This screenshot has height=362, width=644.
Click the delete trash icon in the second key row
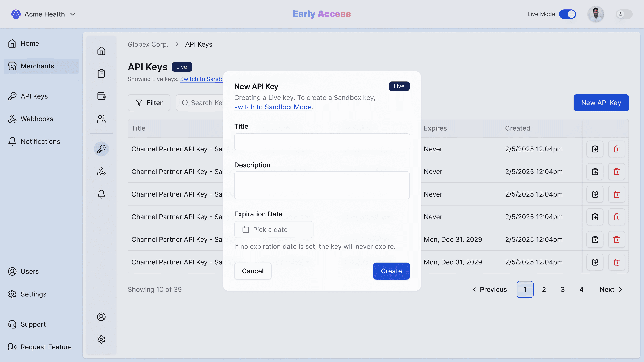616,172
